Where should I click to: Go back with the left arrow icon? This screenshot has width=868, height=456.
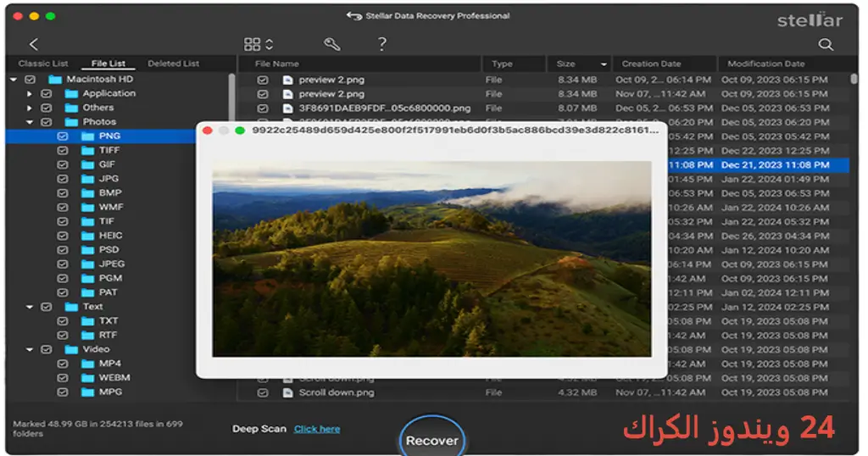click(x=34, y=44)
